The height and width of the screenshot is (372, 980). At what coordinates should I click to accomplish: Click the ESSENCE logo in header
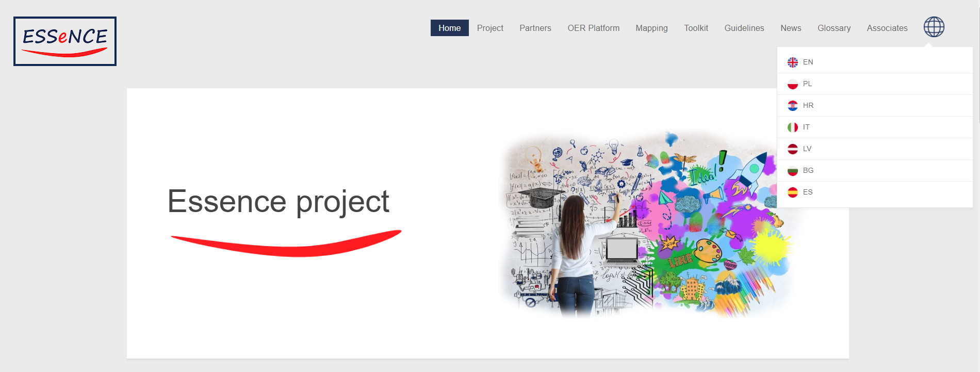(x=65, y=41)
